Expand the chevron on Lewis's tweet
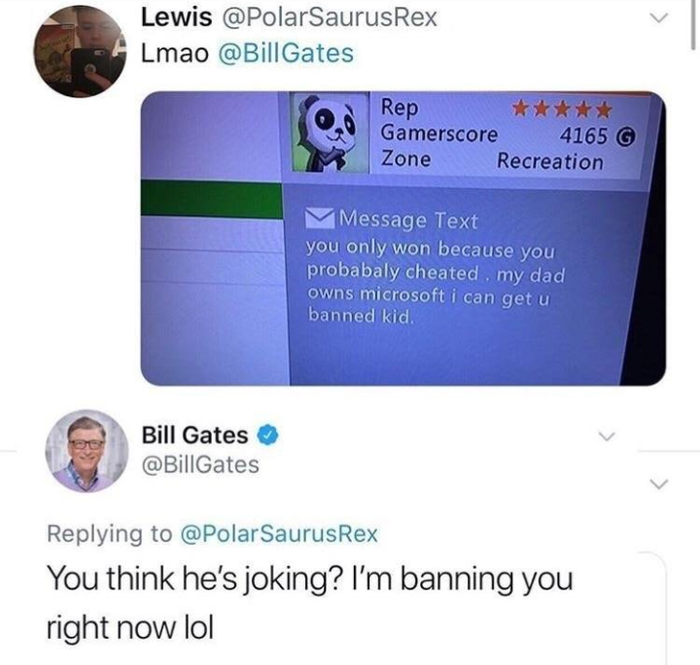The image size is (700, 665). (658, 18)
